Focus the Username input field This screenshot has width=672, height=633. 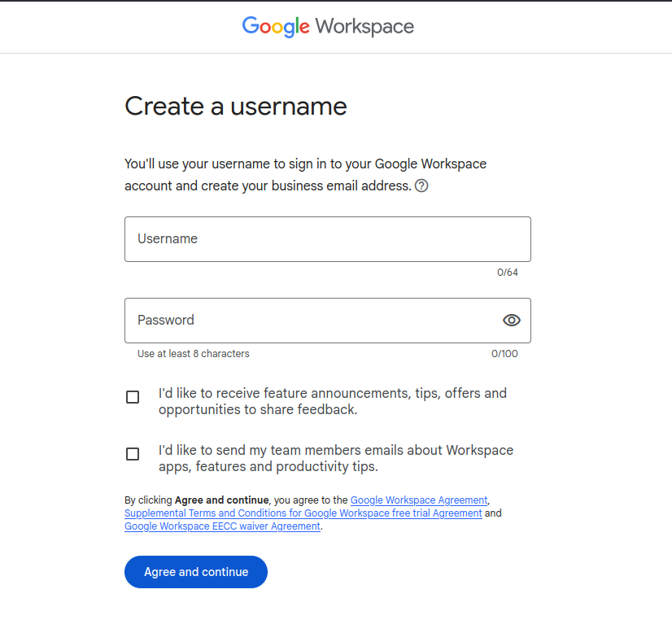click(x=327, y=239)
